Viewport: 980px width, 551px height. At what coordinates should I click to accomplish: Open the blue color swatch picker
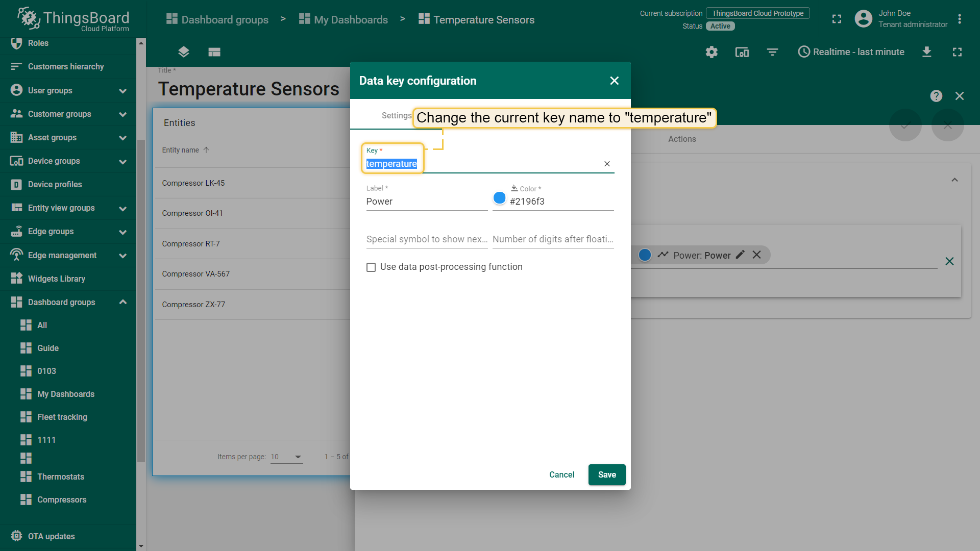pyautogui.click(x=500, y=198)
